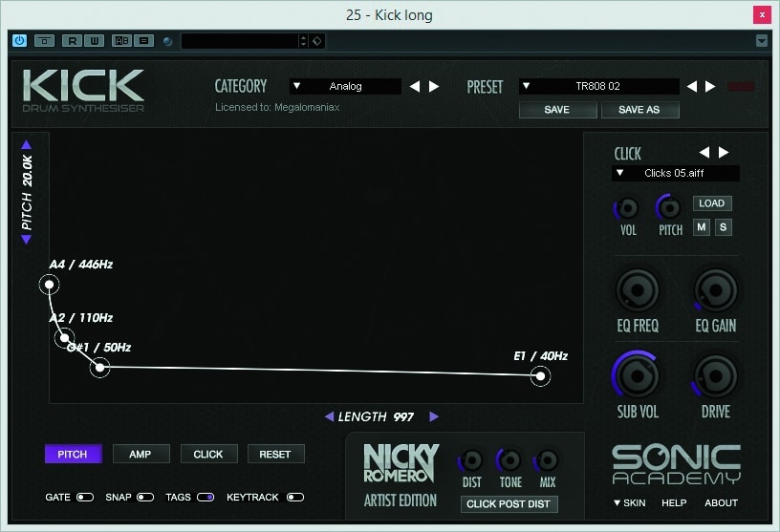780x532 pixels.
Task: Click the DRIVE knob
Action: coord(715,377)
